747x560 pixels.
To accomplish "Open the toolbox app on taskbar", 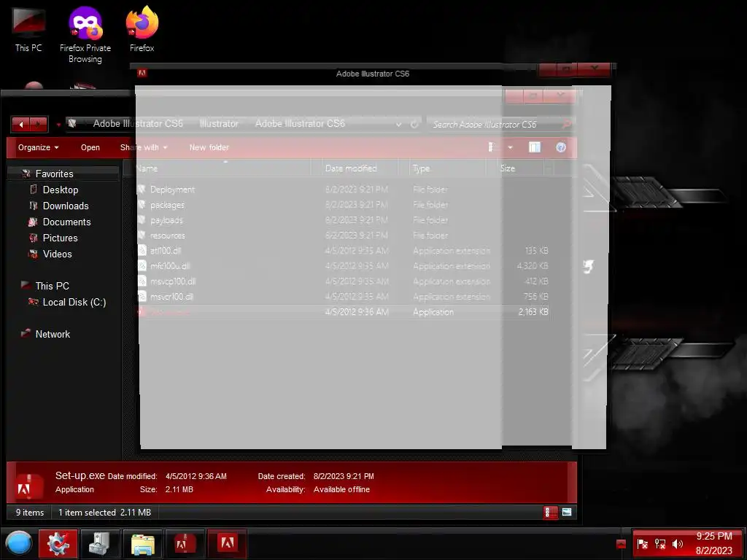I will pyautogui.click(x=99, y=543).
